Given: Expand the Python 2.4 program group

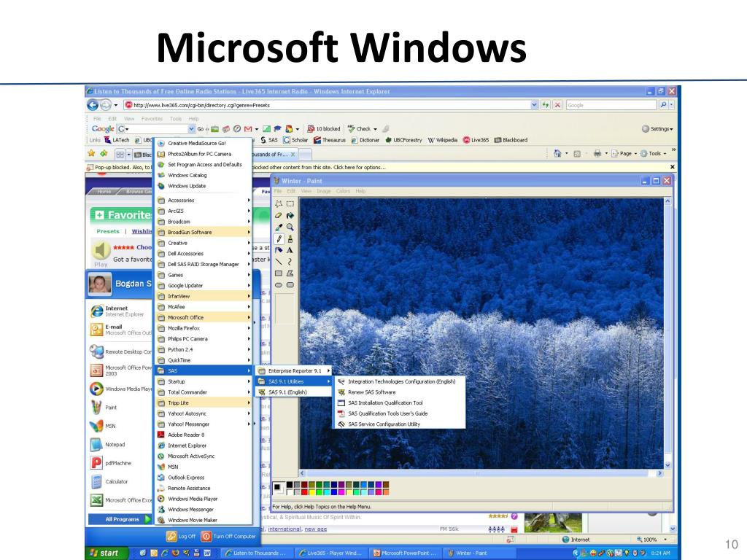Looking at the screenshot, I should pos(204,349).
